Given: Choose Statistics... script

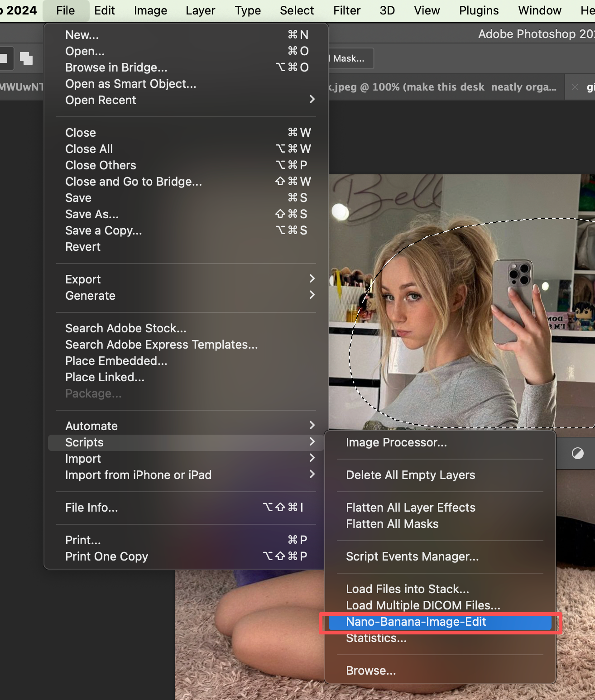Looking at the screenshot, I should (x=440, y=638).
